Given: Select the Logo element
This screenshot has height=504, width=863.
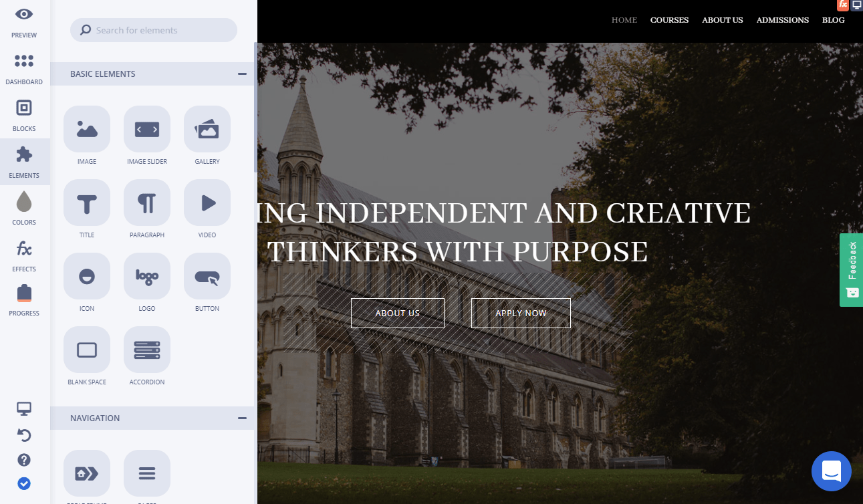Looking at the screenshot, I should coord(147,276).
